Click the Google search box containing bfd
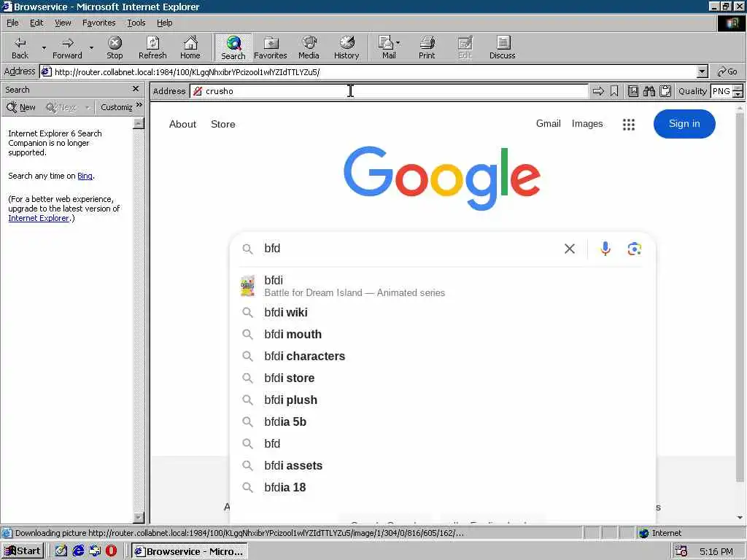 coord(410,249)
